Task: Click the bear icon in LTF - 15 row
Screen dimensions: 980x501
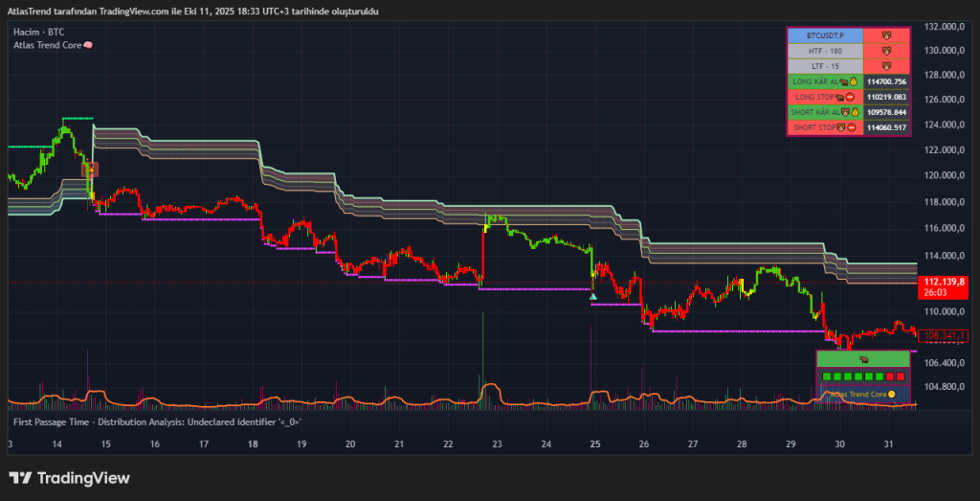Action: click(x=885, y=66)
